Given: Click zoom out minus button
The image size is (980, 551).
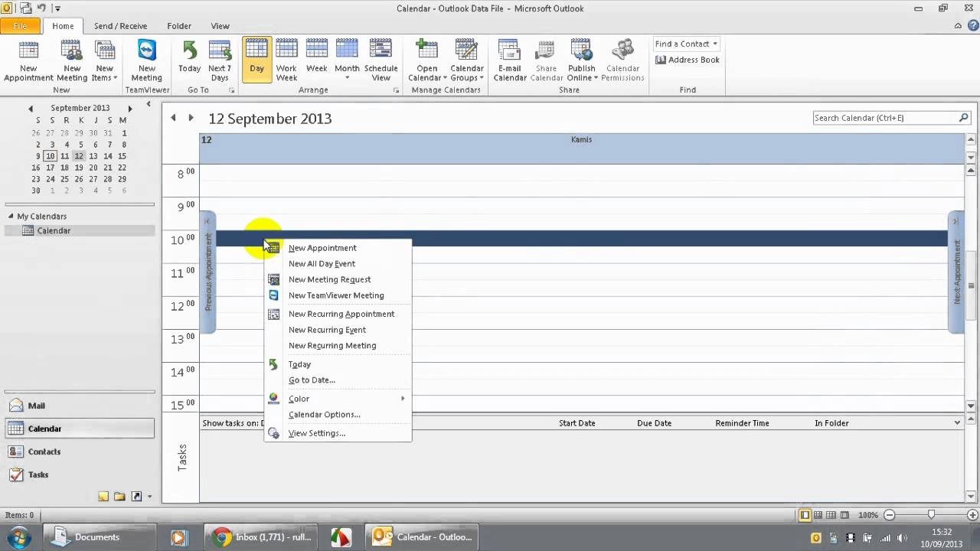Looking at the screenshot, I should point(888,515).
